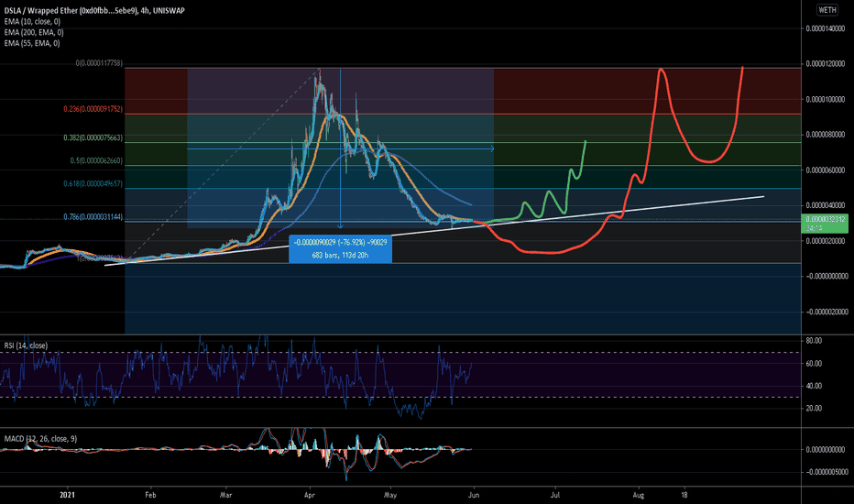Click the 2021 label on time axis
The width and height of the screenshot is (854, 504).
(x=67, y=495)
